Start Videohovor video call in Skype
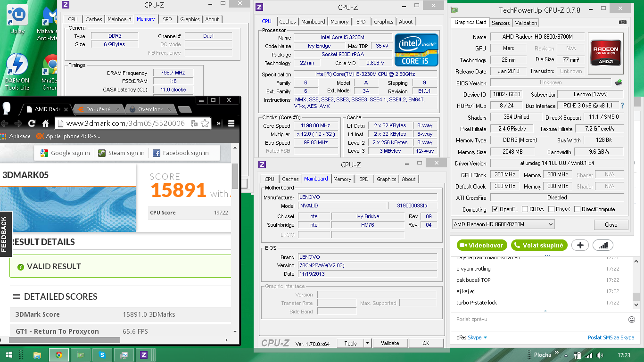The height and width of the screenshot is (362, 644). tap(482, 245)
